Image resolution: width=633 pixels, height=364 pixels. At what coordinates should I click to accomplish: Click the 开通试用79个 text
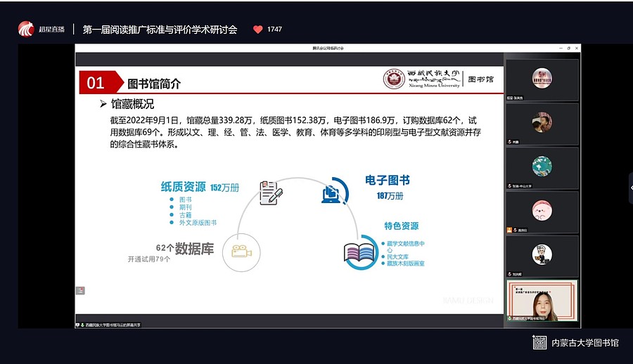tap(149, 259)
